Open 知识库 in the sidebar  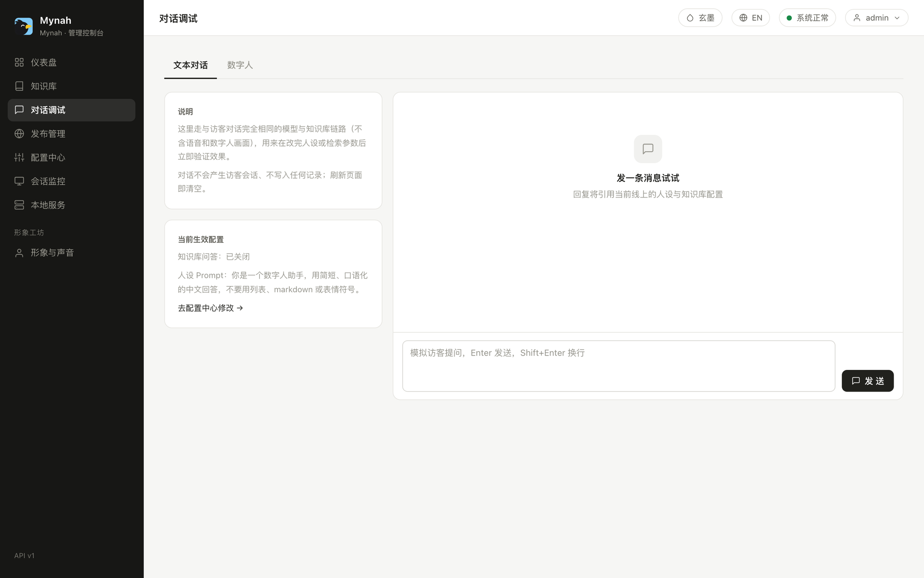pyautogui.click(x=71, y=86)
